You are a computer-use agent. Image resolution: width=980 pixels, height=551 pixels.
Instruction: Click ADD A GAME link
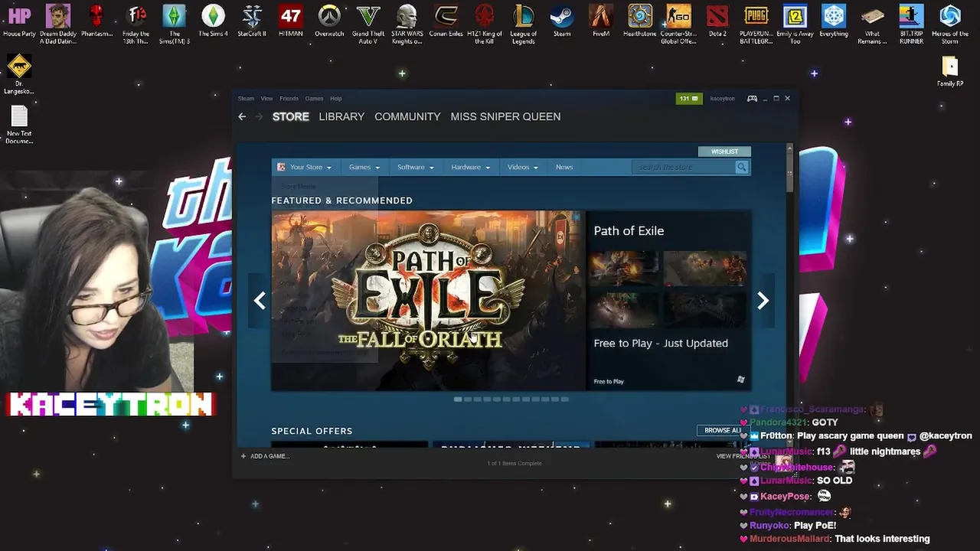point(264,456)
